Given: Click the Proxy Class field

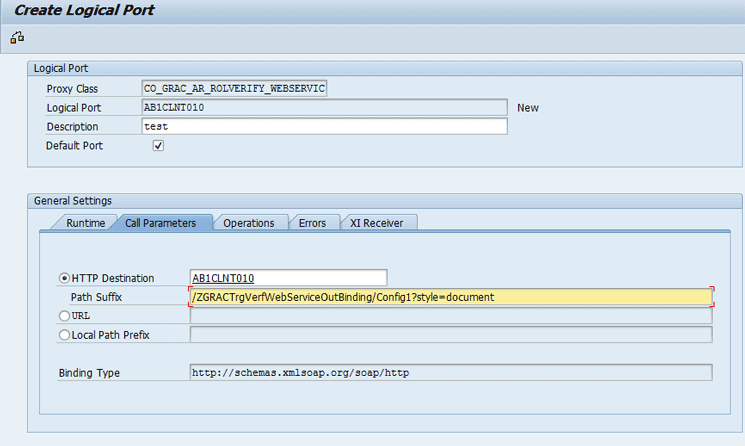Looking at the screenshot, I should pos(234,89).
